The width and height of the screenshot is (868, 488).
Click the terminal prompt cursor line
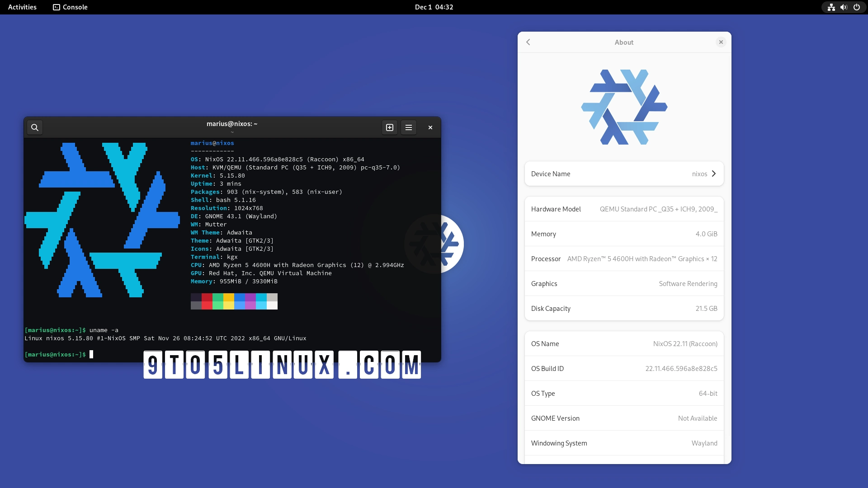91,354
